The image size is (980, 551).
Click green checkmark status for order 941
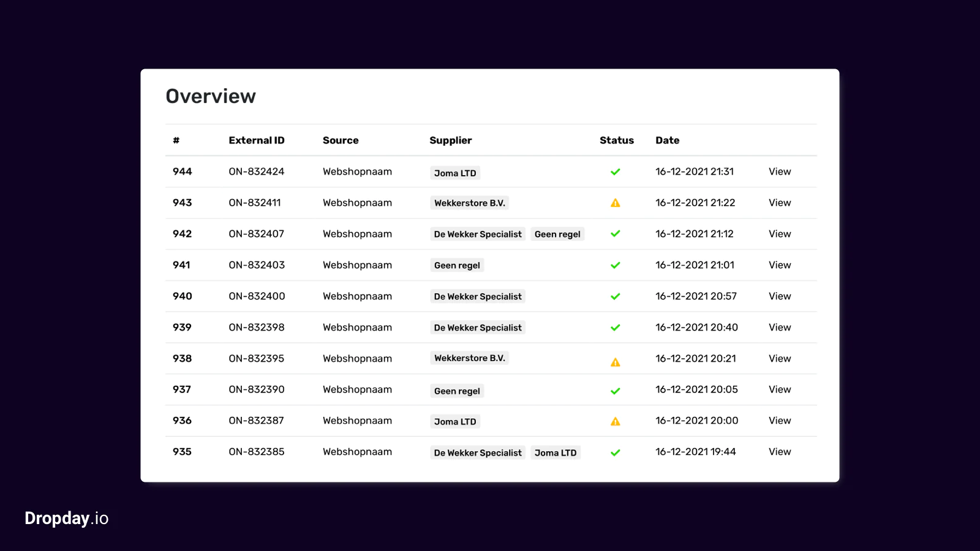616,265
